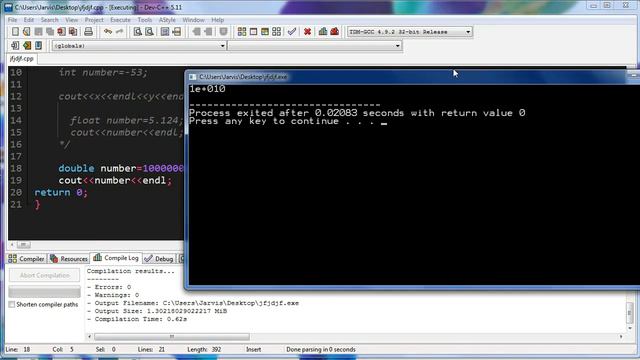Switch to the Resources tab
This screenshot has width=640, height=360.
[69, 259]
